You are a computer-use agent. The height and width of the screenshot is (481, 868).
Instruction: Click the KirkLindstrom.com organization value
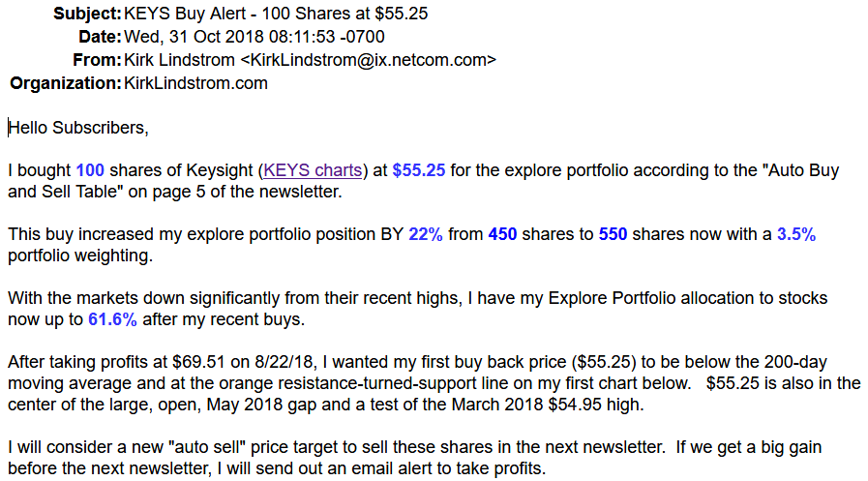pos(195,83)
